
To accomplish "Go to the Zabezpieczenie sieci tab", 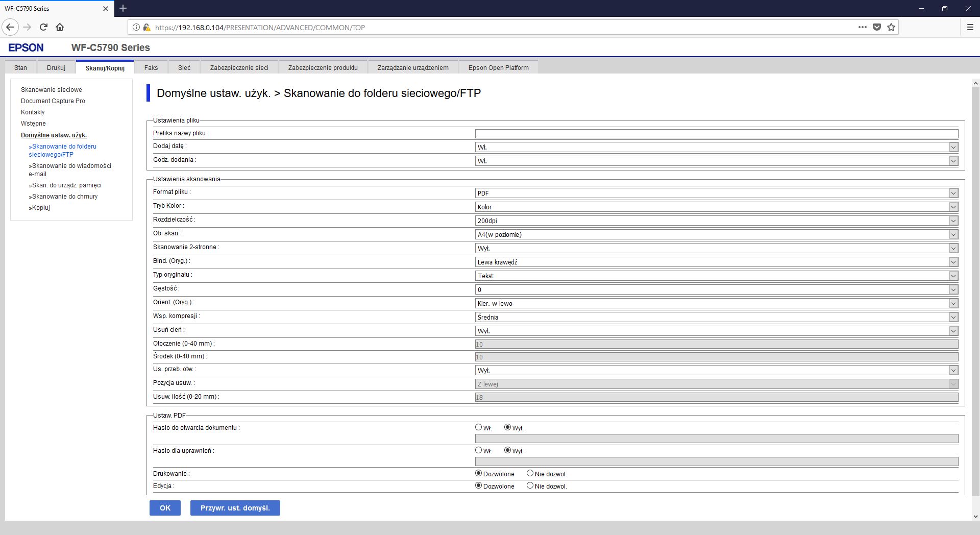I will [239, 67].
